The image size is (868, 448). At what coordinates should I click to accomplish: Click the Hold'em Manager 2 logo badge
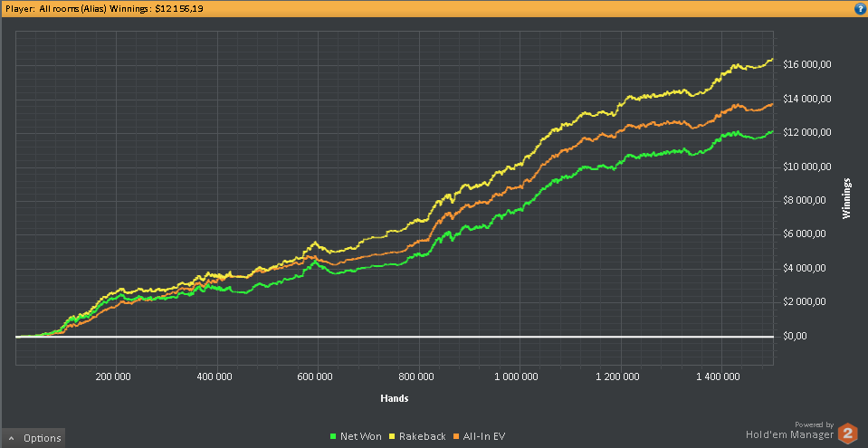tap(847, 433)
